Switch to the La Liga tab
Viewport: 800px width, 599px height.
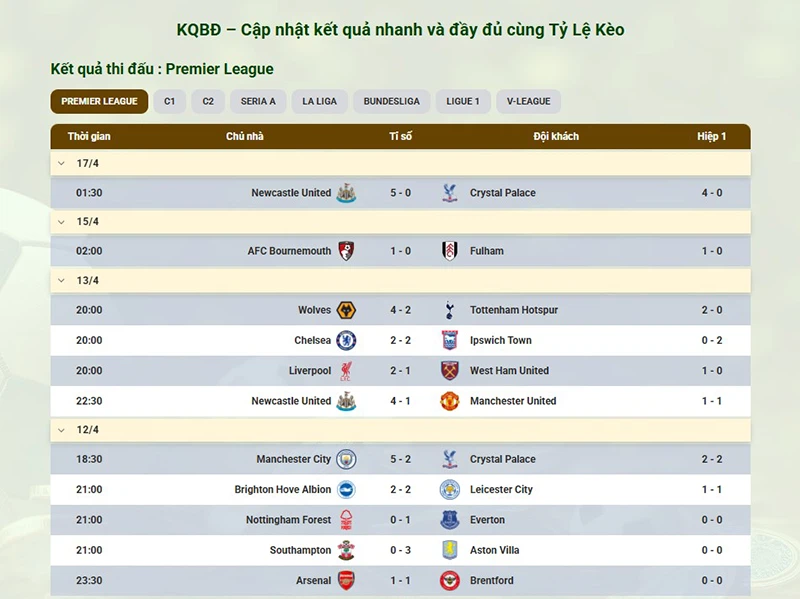click(319, 101)
